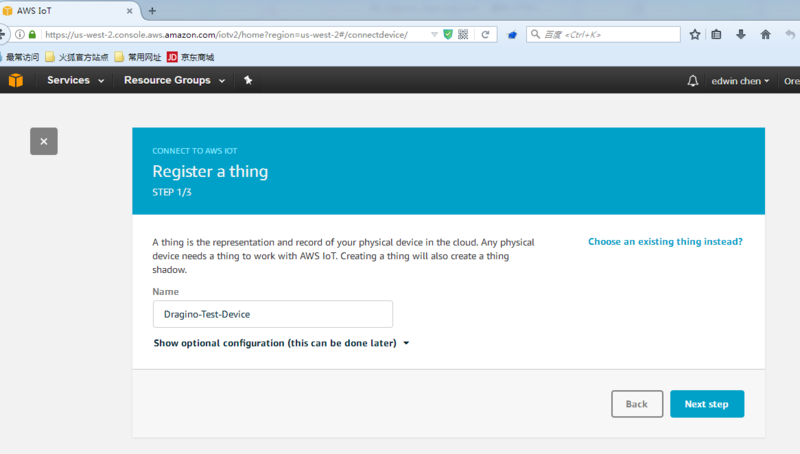Open the notifications bell icon
Image resolution: width=800 pixels, height=454 pixels.
(692, 81)
